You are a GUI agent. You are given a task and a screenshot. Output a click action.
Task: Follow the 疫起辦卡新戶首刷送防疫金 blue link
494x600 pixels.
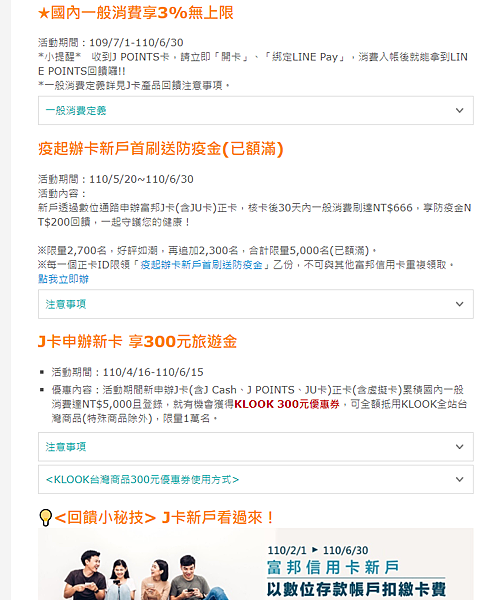click(202, 265)
